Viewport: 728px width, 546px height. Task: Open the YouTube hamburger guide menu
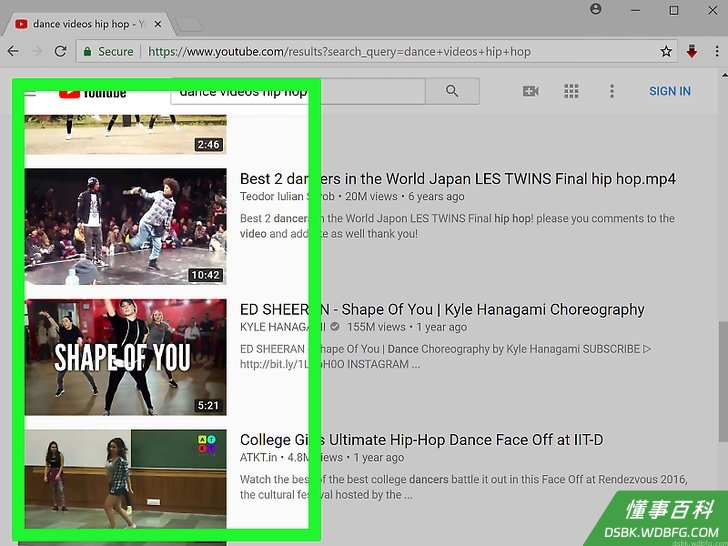point(30,94)
